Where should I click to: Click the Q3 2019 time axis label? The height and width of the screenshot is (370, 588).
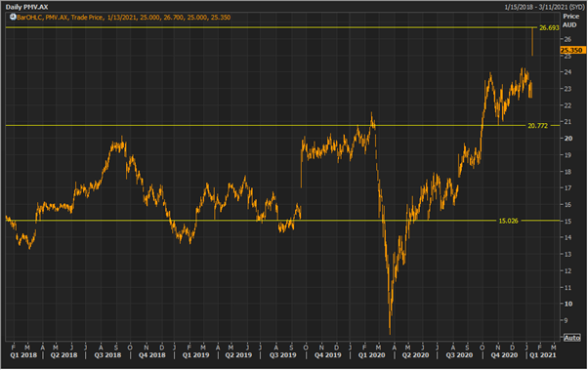[282, 355]
